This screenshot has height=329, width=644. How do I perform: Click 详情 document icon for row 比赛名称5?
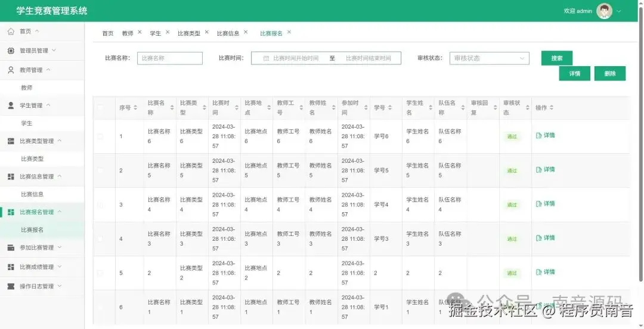[539, 170]
